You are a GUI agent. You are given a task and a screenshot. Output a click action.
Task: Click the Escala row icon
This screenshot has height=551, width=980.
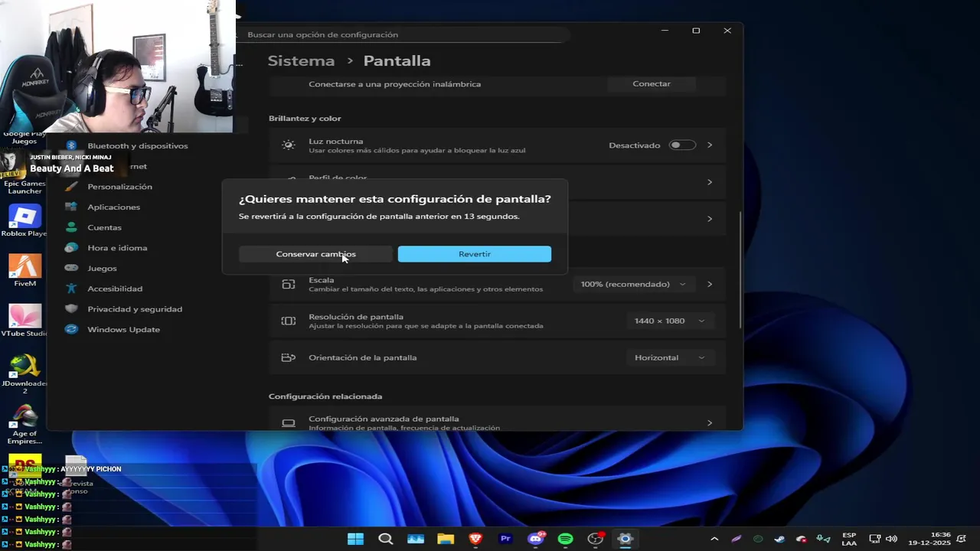tap(288, 284)
